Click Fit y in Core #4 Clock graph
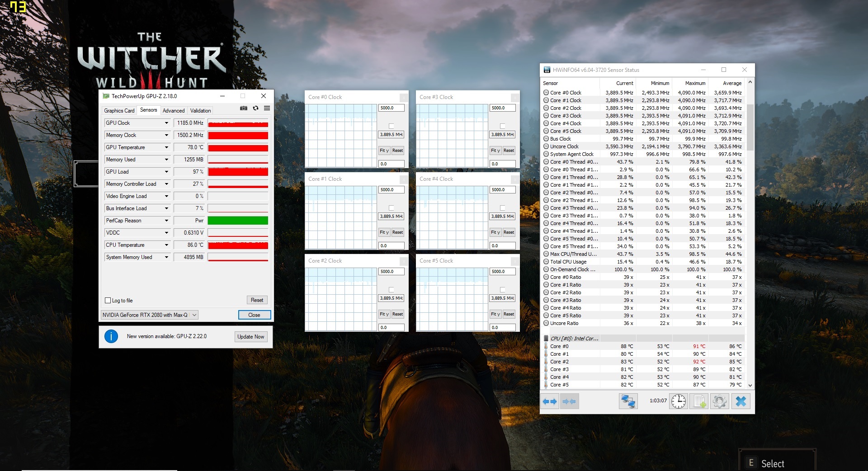868x471 pixels. tap(495, 232)
